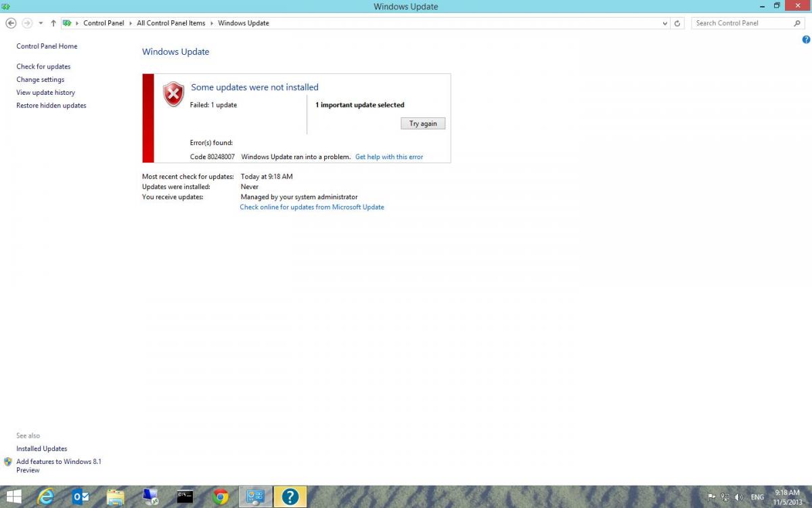Go up one level with Up arrow
The height and width of the screenshot is (508, 812).
point(53,23)
